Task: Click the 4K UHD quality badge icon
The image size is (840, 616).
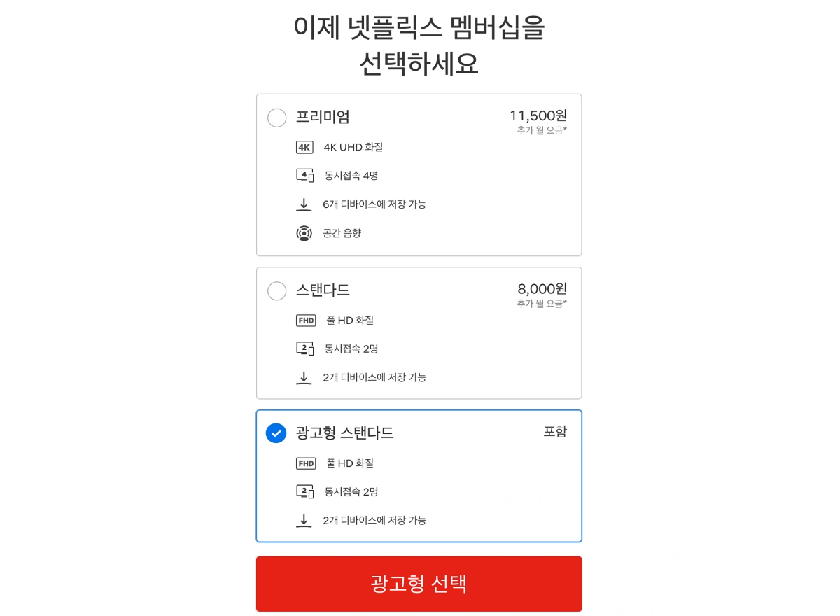Action: pos(304,147)
